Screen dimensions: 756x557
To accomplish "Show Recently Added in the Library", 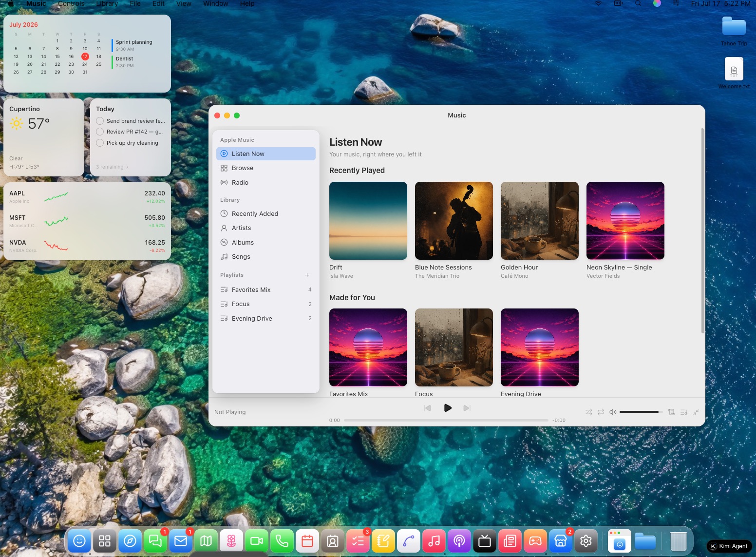I will coord(266,213).
